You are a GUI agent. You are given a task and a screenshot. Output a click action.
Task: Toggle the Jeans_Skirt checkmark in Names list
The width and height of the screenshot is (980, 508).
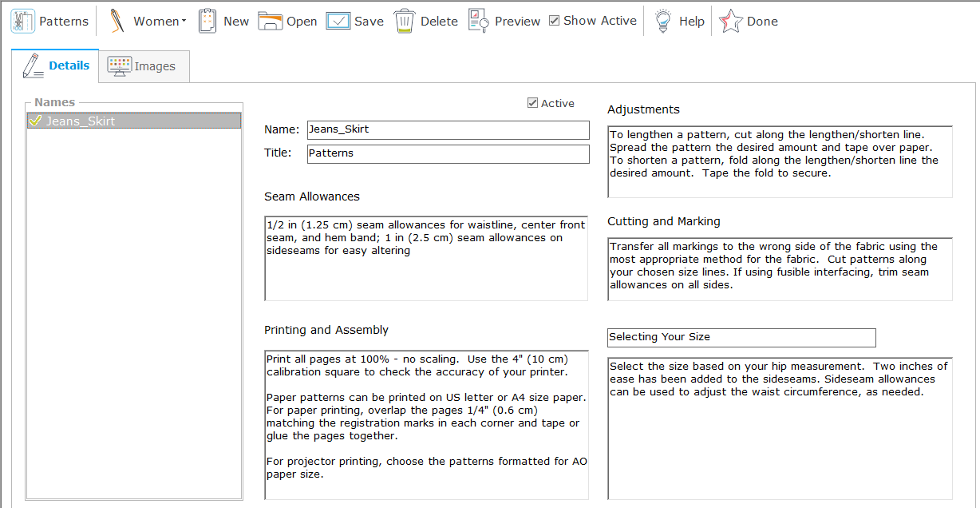(x=34, y=121)
